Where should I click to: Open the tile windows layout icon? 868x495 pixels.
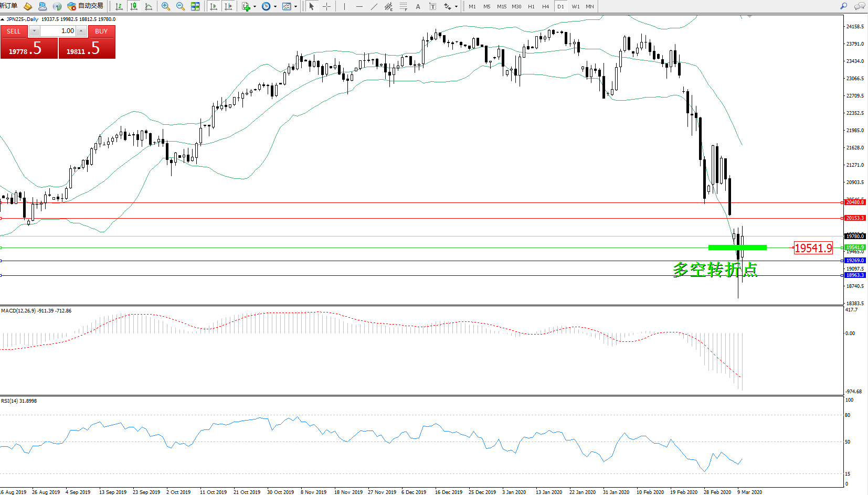[x=195, y=6]
